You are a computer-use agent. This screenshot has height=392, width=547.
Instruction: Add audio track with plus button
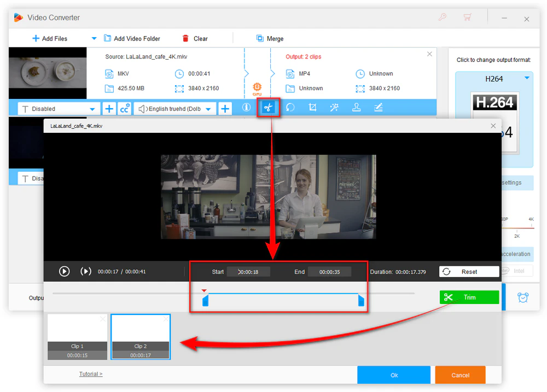[x=225, y=109]
